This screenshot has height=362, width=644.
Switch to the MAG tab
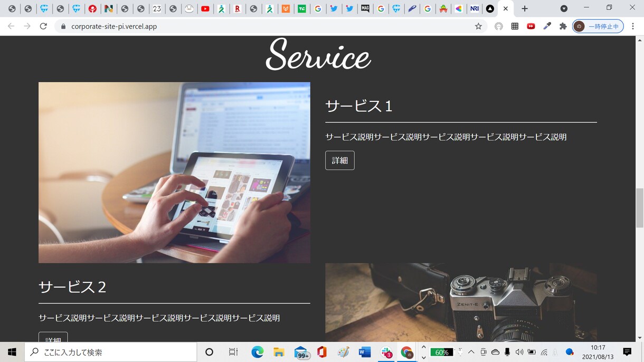click(x=365, y=8)
